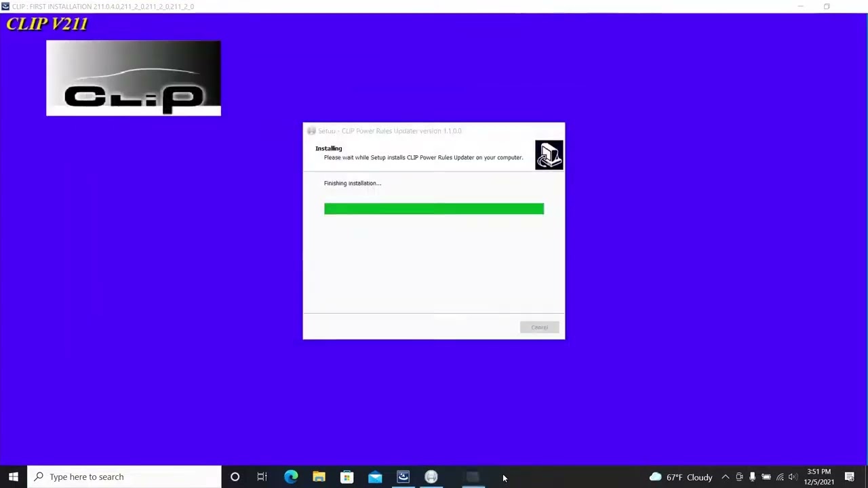Viewport: 868px width, 488px height.
Task: Click the Cancel button in Setup dialog
Action: (x=540, y=327)
